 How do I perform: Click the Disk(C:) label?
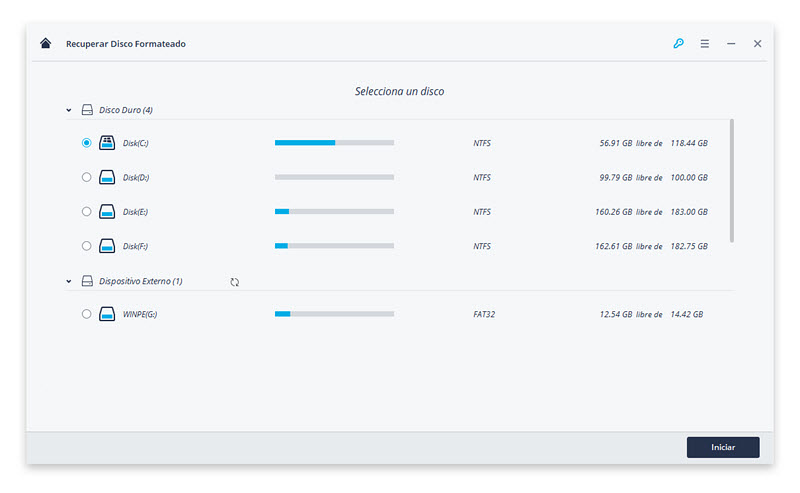[135, 143]
